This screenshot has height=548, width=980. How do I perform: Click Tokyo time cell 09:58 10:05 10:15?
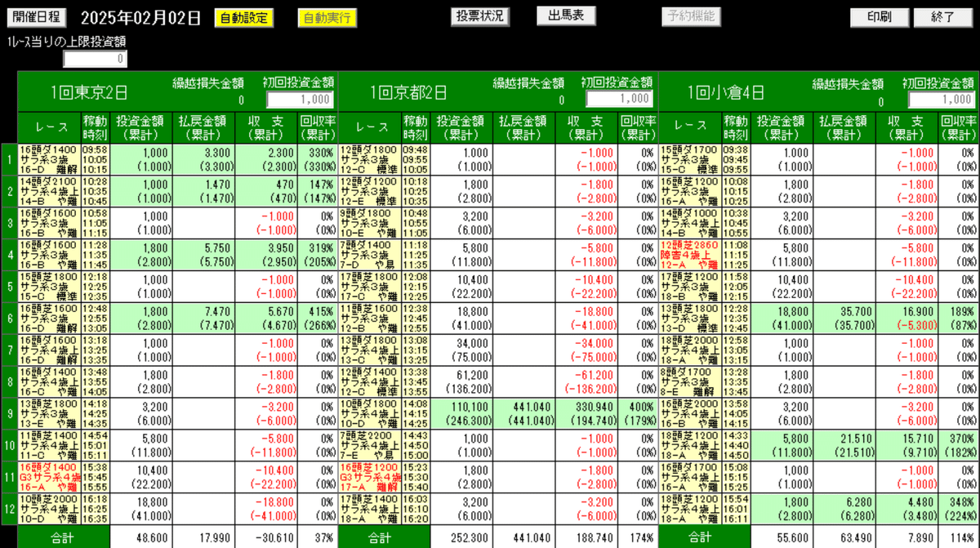pyautogui.click(x=94, y=160)
